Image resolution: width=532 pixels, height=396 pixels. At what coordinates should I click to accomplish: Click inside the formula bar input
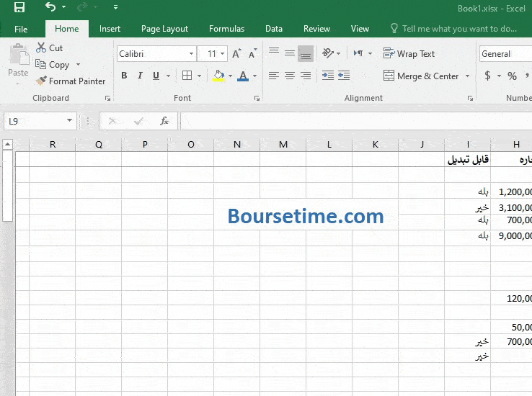[x=356, y=121]
